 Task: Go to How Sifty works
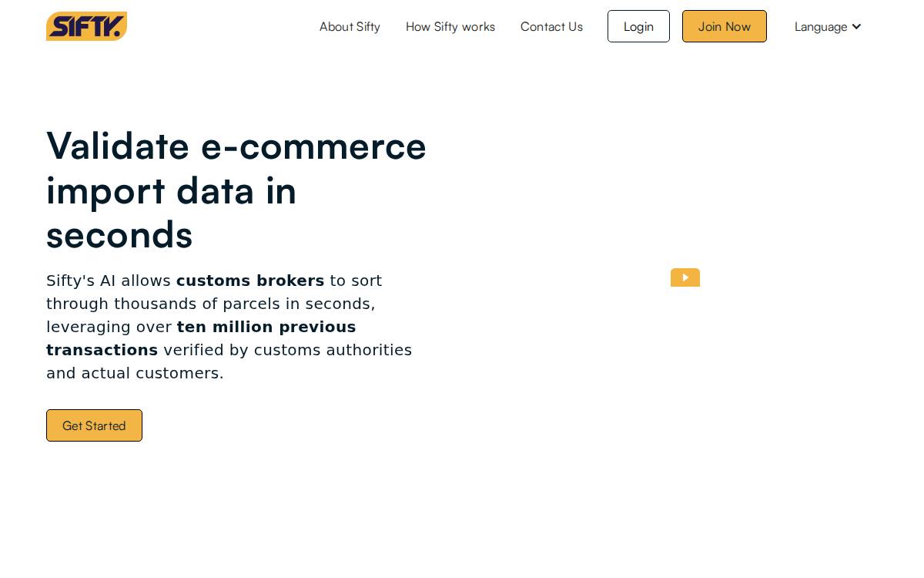450,26
